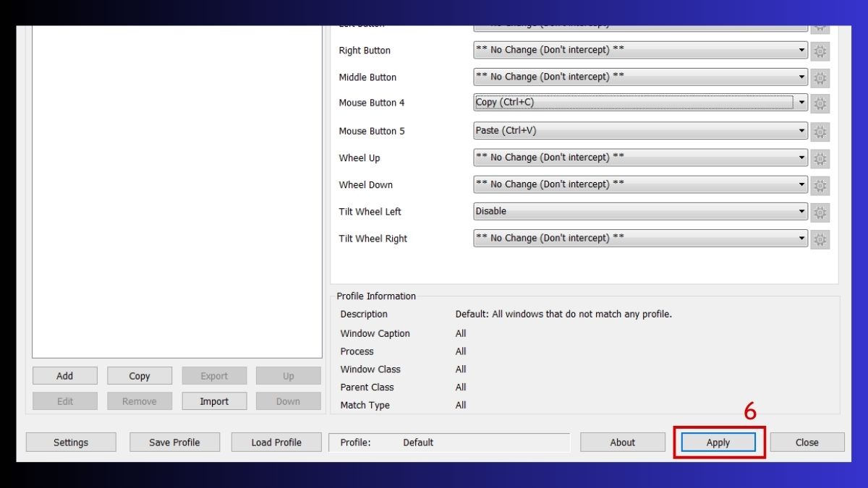Click the grayed Export button
The height and width of the screenshot is (488, 868).
[214, 376]
